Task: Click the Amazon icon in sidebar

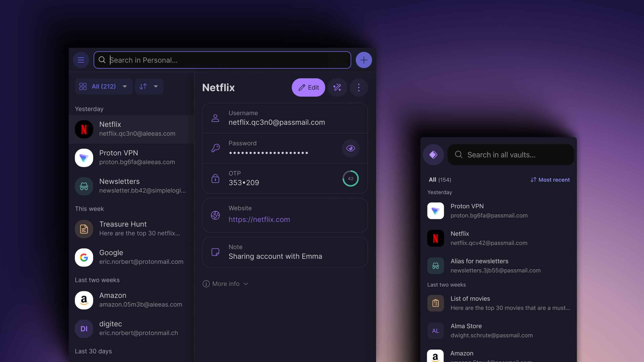Action: tap(84, 300)
